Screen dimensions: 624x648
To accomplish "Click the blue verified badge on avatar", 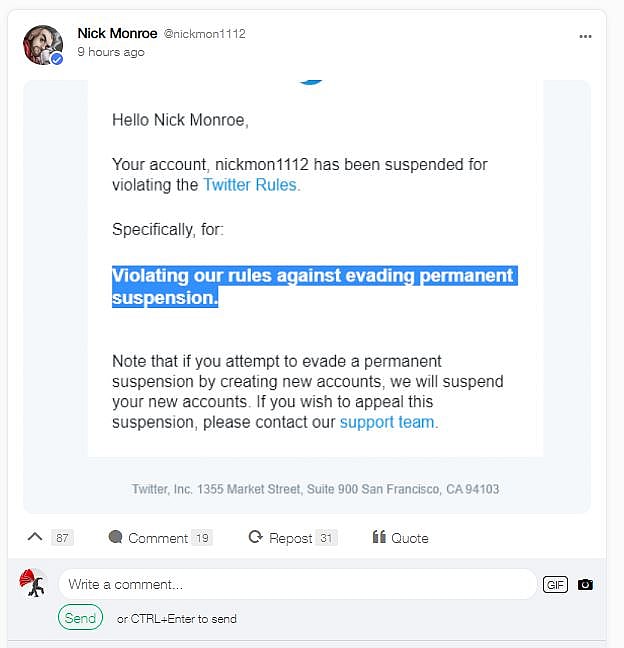I will click(x=57, y=59).
